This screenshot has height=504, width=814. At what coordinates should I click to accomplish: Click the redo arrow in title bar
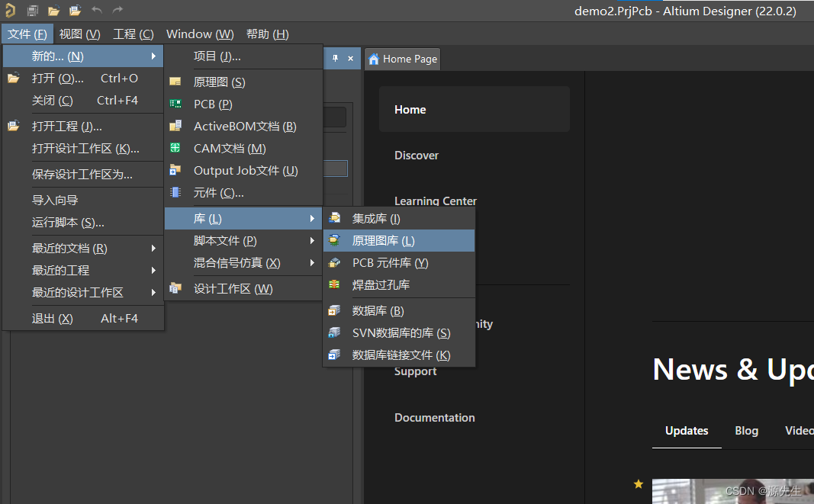coord(117,10)
